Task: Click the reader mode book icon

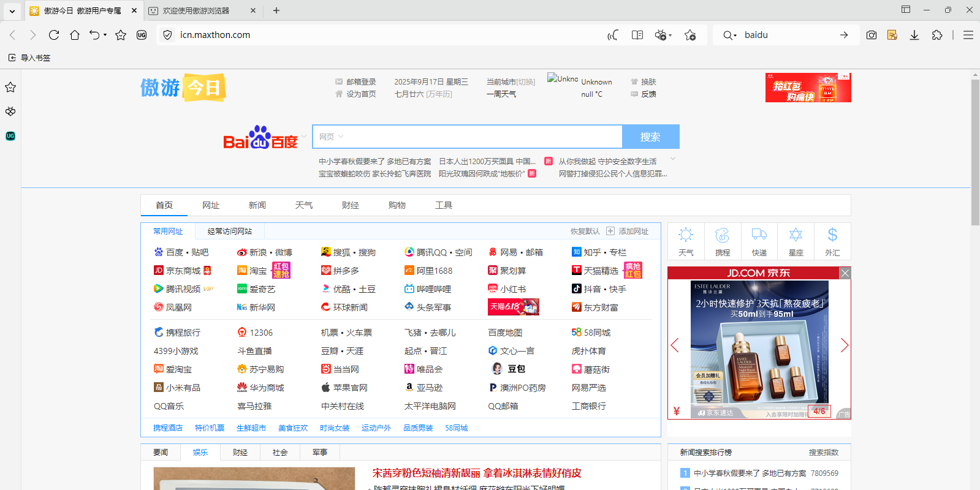Action: [x=637, y=35]
